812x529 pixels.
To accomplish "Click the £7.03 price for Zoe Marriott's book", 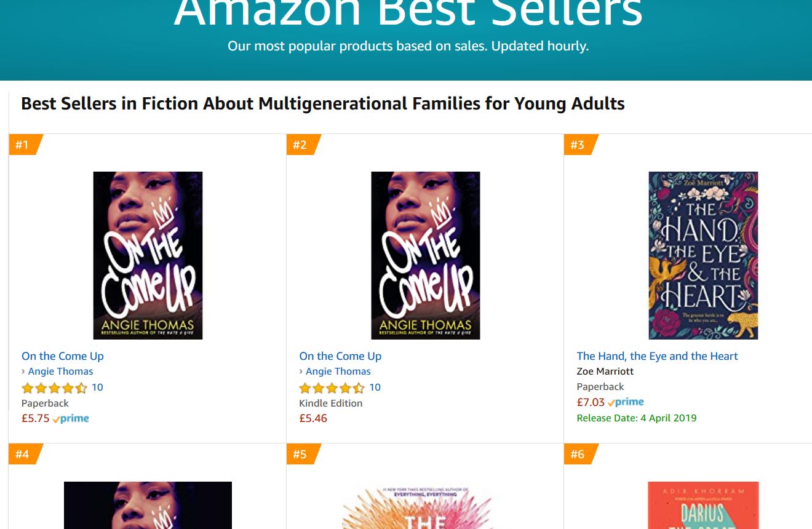I will 591,402.
